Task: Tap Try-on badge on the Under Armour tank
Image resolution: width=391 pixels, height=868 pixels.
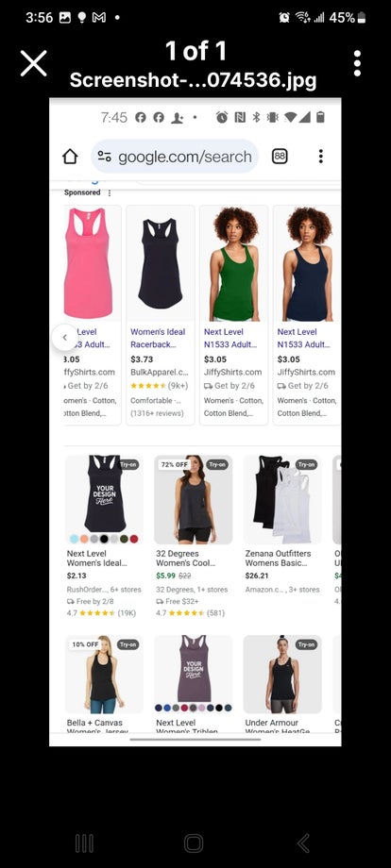Action: pos(306,644)
